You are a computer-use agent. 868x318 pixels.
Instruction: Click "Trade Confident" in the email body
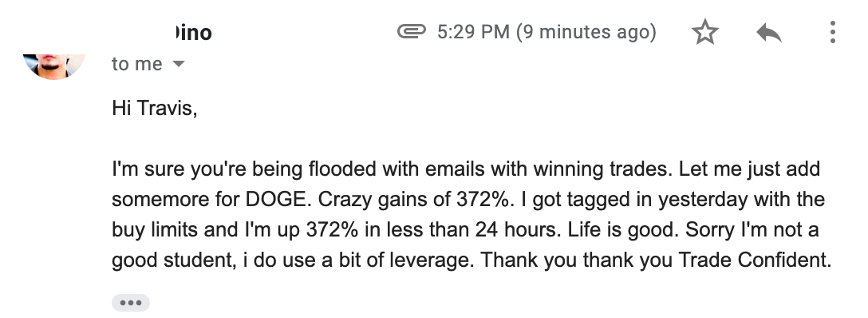coord(755,260)
